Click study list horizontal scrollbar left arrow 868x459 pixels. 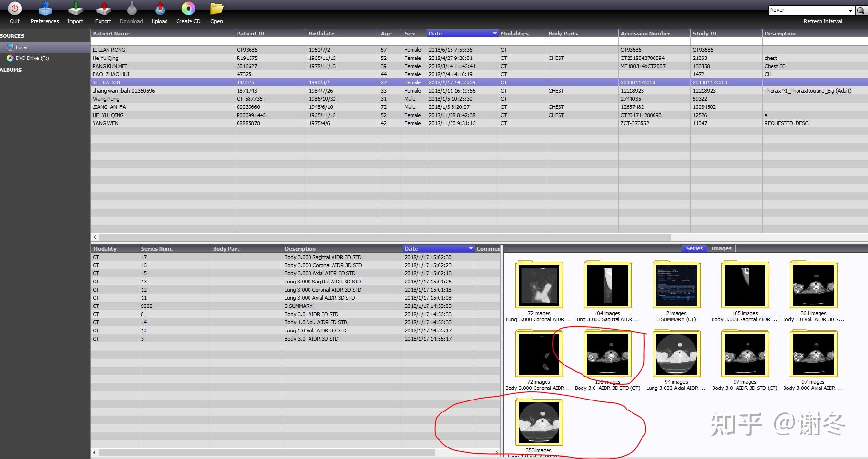tap(95, 237)
